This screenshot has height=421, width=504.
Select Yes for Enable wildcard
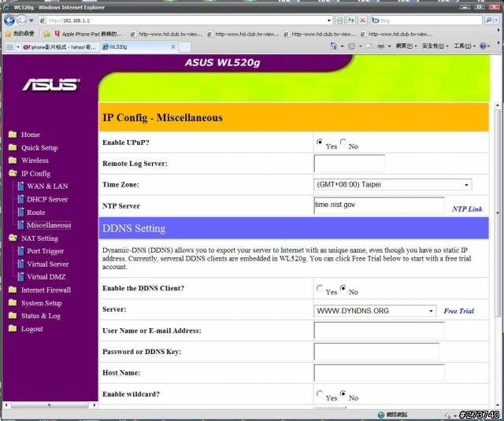coord(320,393)
